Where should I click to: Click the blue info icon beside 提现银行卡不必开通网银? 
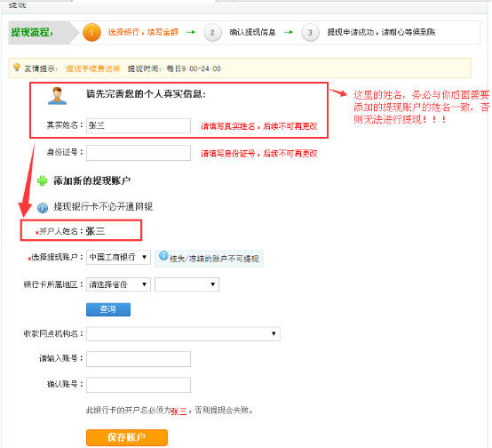43,208
